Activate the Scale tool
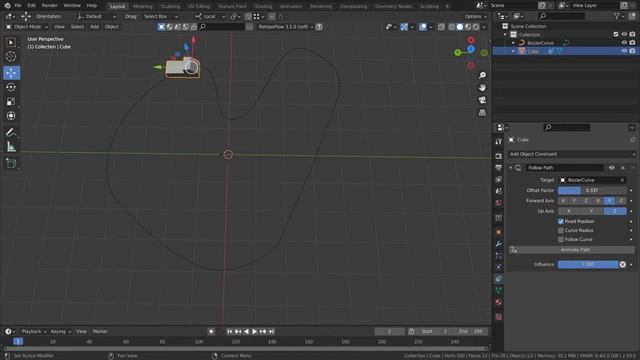640x360 pixels. [x=11, y=101]
